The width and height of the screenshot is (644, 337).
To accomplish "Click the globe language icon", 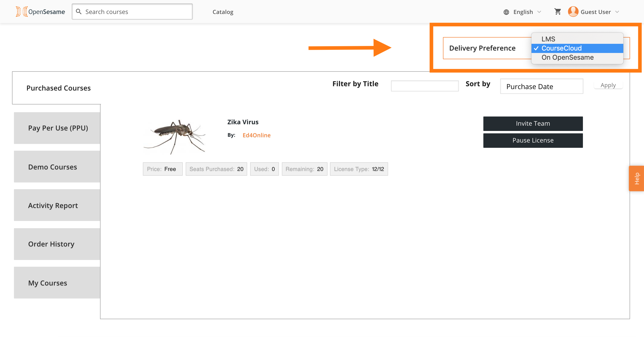I will click(x=506, y=12).
